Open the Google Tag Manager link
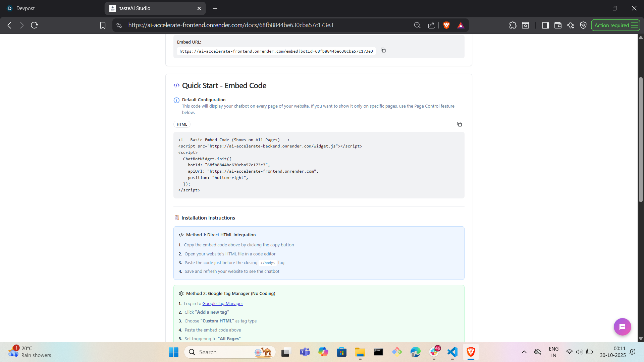 pos(222,303)
